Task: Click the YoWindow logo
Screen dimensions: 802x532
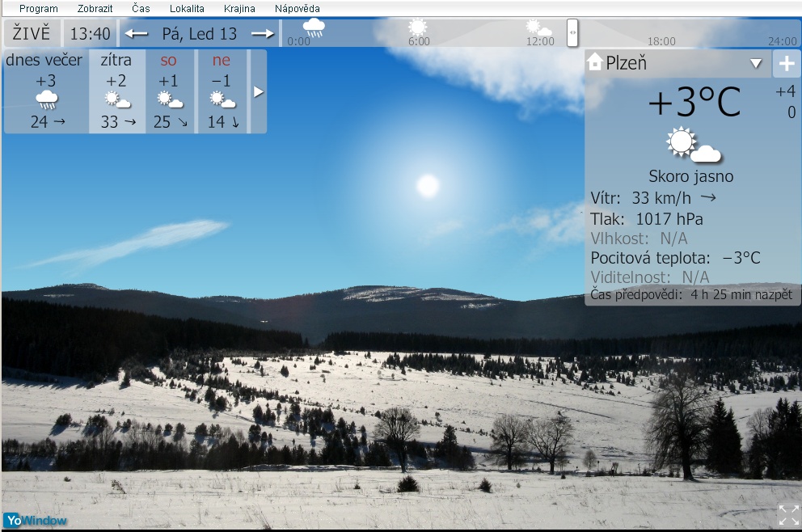Action: [x=35, y=520]
